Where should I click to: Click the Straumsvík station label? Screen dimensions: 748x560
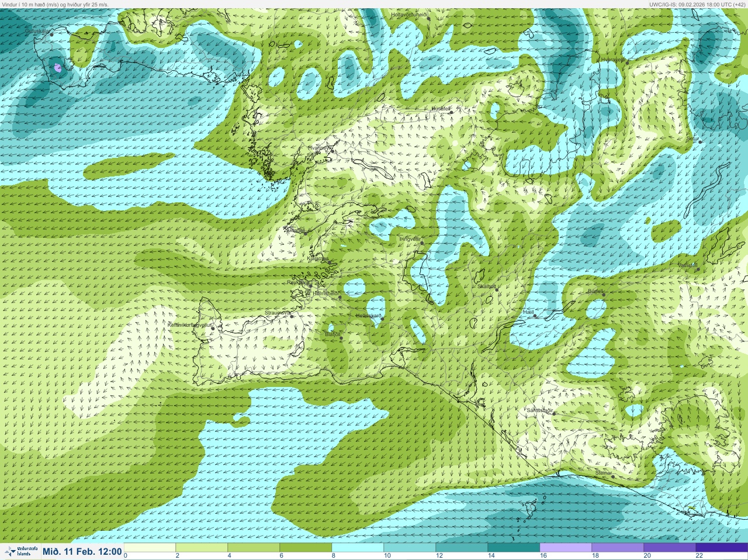coord(276,313)
